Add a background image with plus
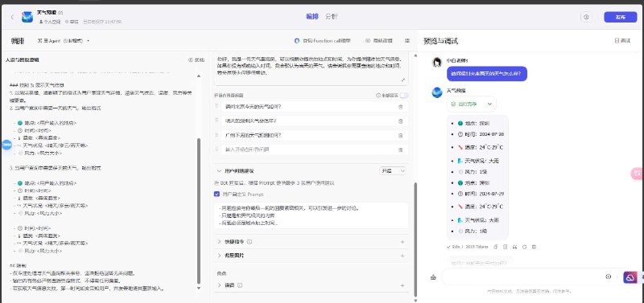Viewport: 644px width, 303px height. pyautogui.click(x=402, y=256)
